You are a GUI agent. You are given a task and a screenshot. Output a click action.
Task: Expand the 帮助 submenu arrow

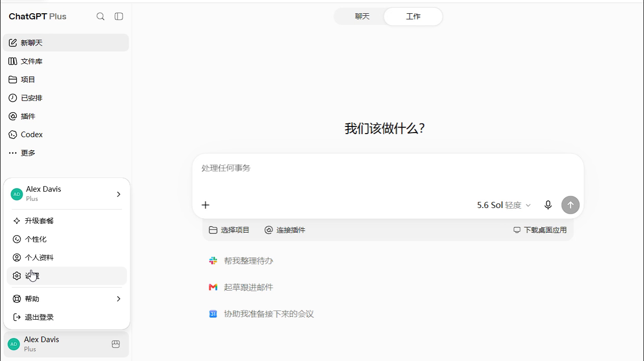coord(118,299)
